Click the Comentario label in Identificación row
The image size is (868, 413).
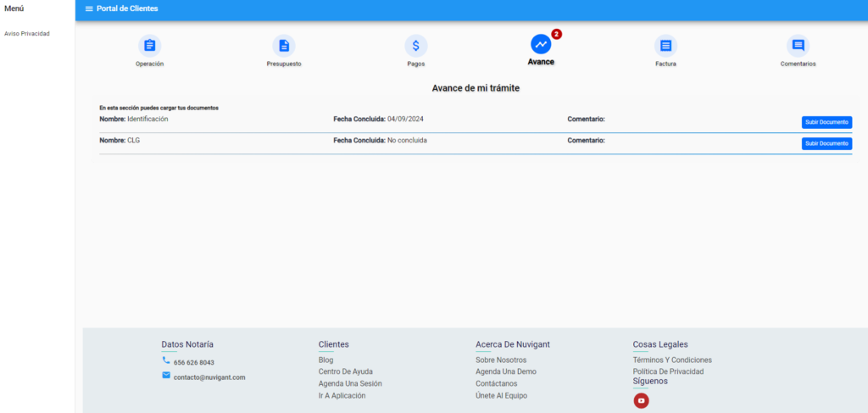point(587,119)
